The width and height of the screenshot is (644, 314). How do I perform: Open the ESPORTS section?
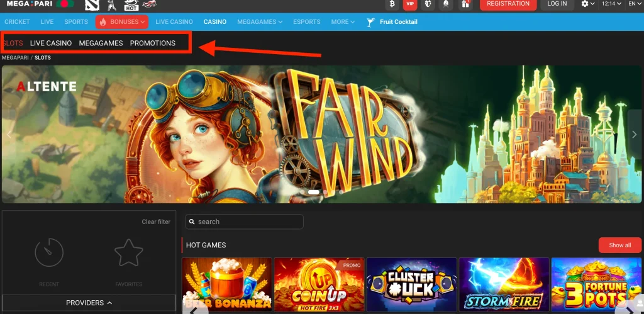[x=306, y=22]
